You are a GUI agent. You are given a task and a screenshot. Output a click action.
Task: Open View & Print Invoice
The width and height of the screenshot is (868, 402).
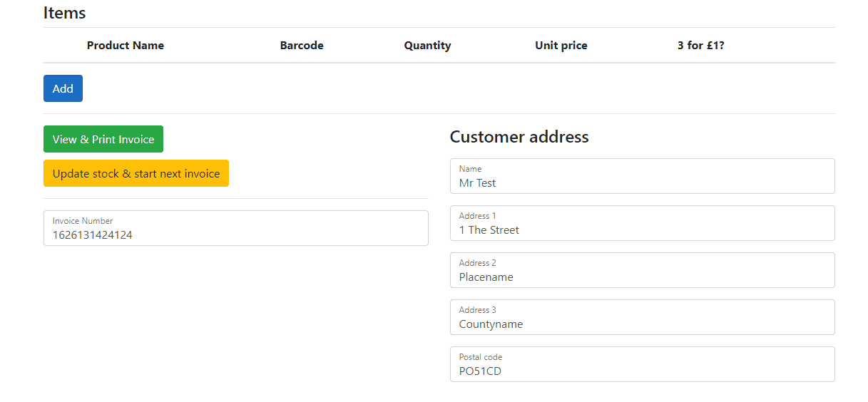pos(103,139)
